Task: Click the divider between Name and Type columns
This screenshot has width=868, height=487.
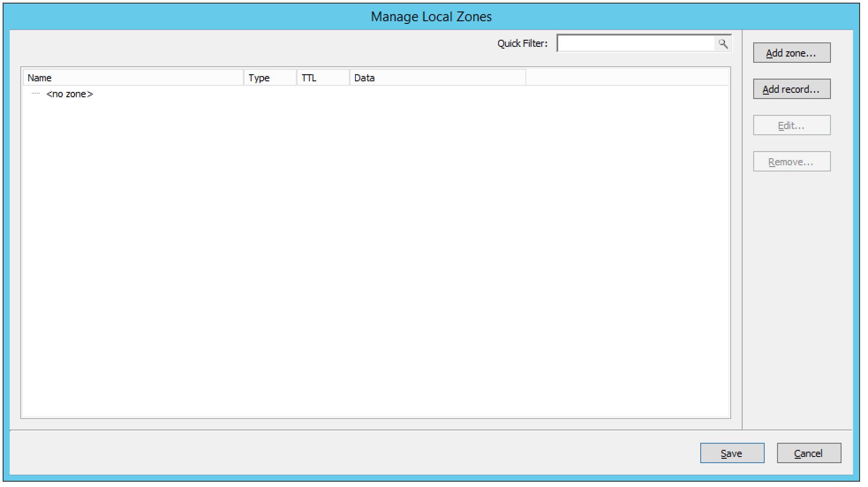Action: point(244,78)
